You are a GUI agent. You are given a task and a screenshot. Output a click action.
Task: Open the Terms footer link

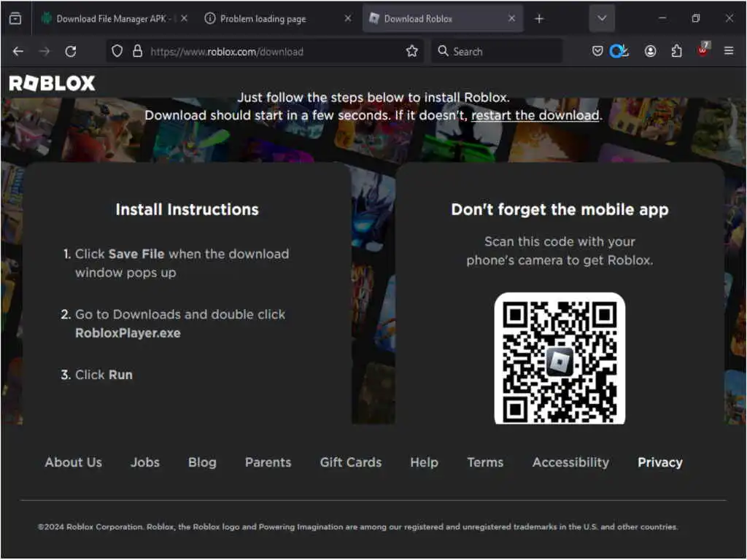pyautogui.click(x=485, y=462)
